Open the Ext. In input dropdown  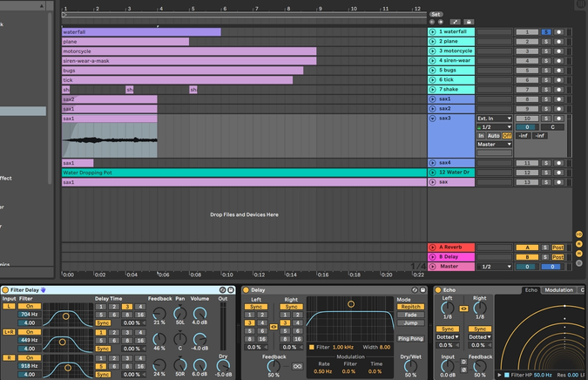pyautogui.click(x=492, y=118)
